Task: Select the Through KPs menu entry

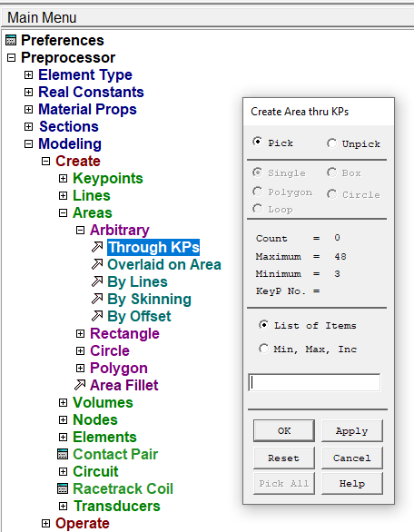Action: (x=153, y=247)
